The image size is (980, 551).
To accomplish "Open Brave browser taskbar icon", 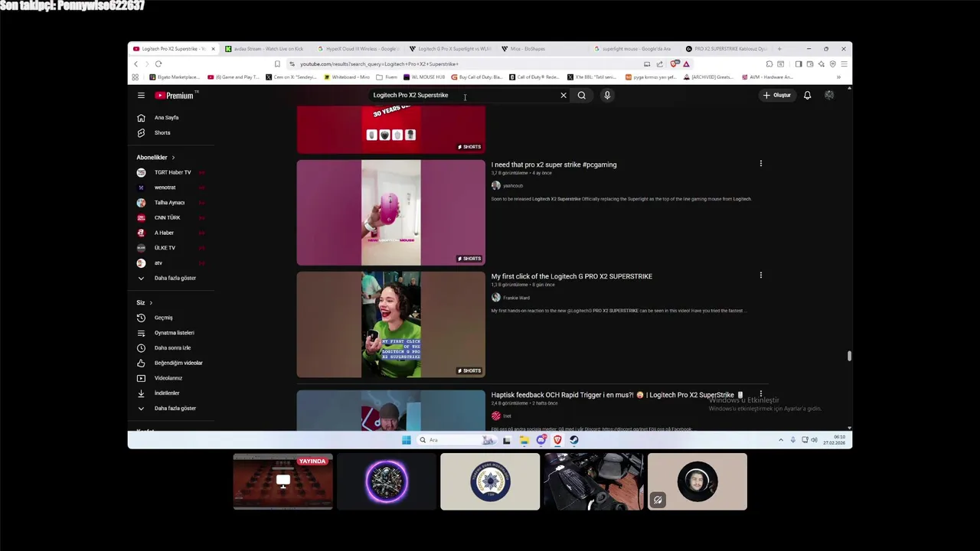I will [x=557, y=440].
